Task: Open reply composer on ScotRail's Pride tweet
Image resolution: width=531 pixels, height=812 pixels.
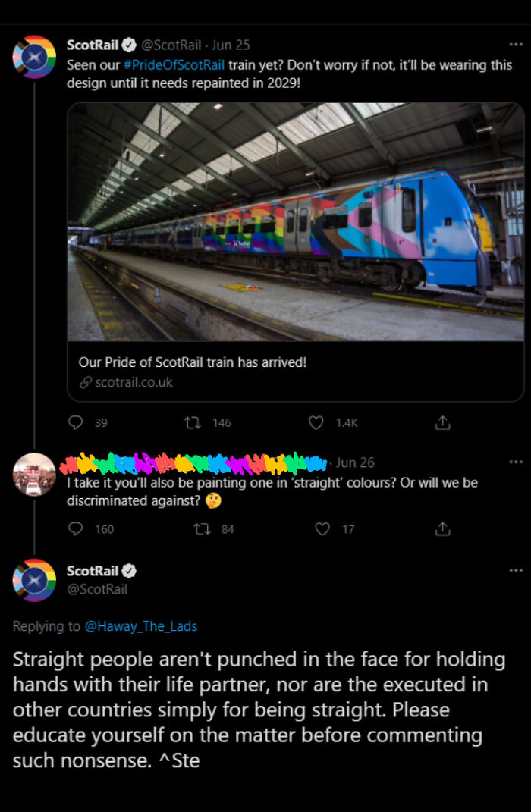Action: (75, 423)
